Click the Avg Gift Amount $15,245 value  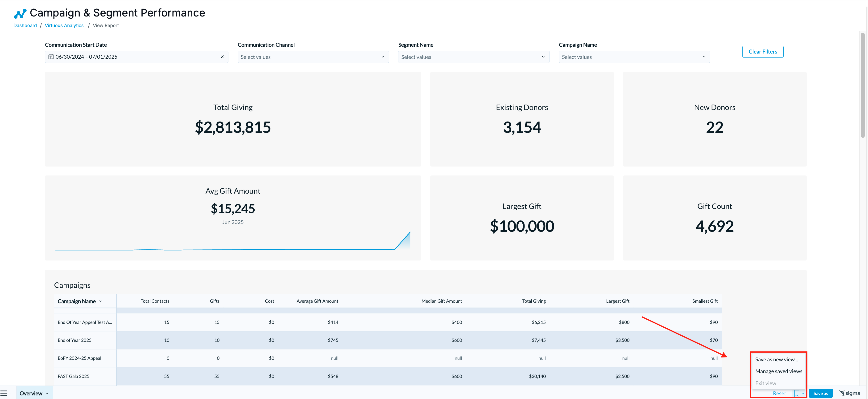pyautogui.click(x=232, y=208)
